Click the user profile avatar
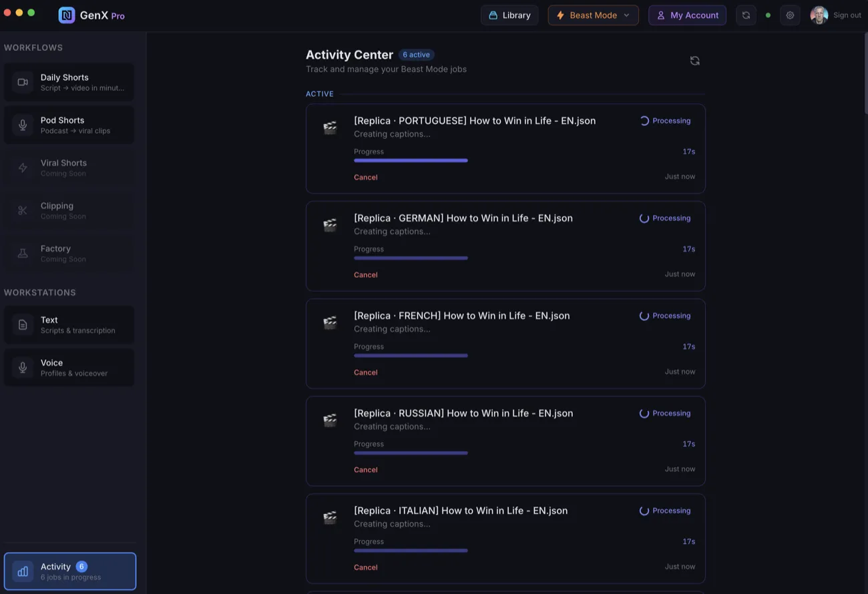Screen dimensions: 868x594 click(x=819, y=15)
